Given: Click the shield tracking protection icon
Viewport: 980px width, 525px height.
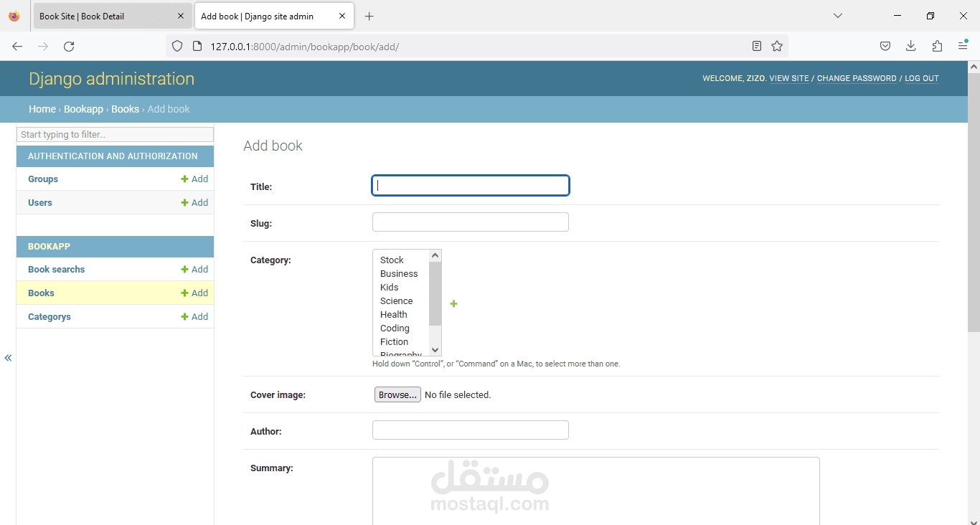Looking at the screenshot, I should coord(177,46).
